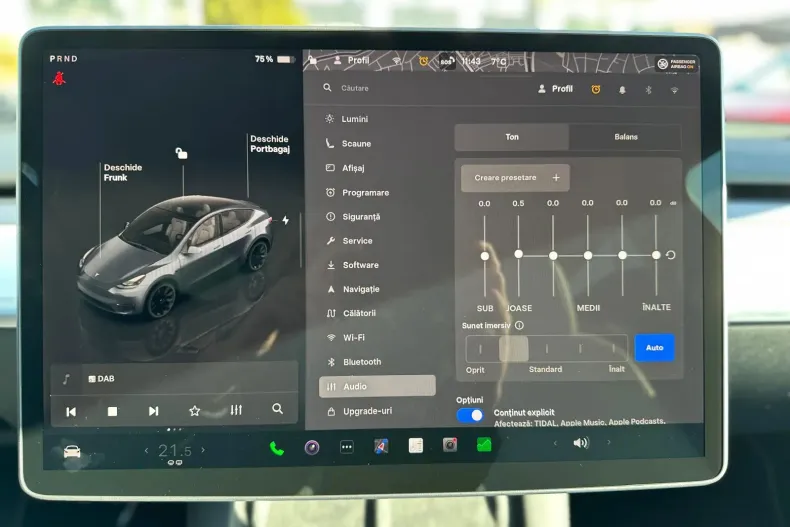This screenshot has height=527, width=790.
Task: Open notifications bell icon
Action: 622,90
